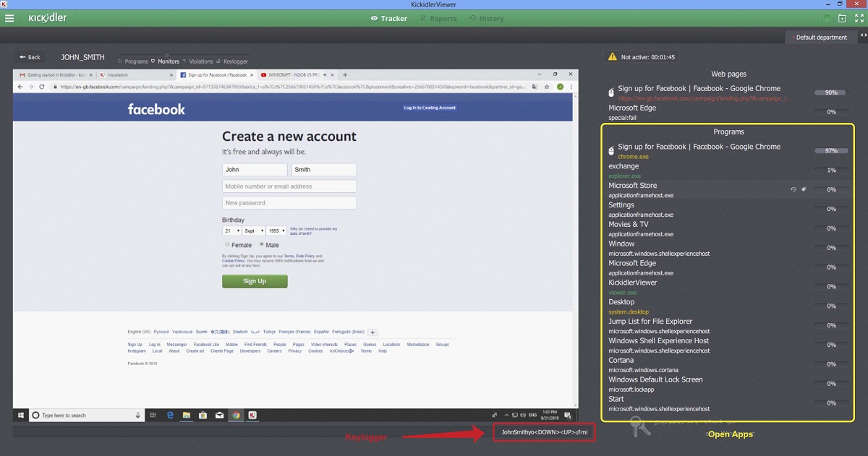Click the department tabs scroll arrows
868x456 pixels.
(x=862, y=35)
